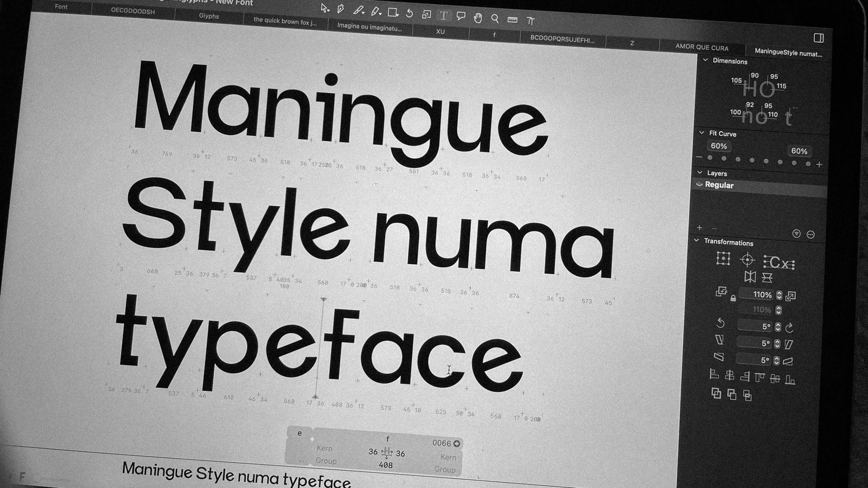Image resolution: width=868 pixels, height=488 pixels.
Task: Flip selection horizontally
Action: 750,277
